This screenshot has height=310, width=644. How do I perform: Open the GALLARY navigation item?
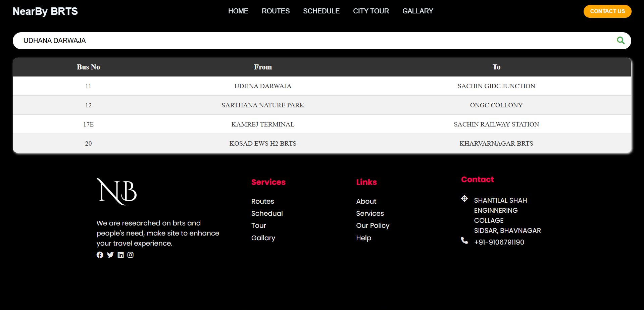[x=417, y=11]
